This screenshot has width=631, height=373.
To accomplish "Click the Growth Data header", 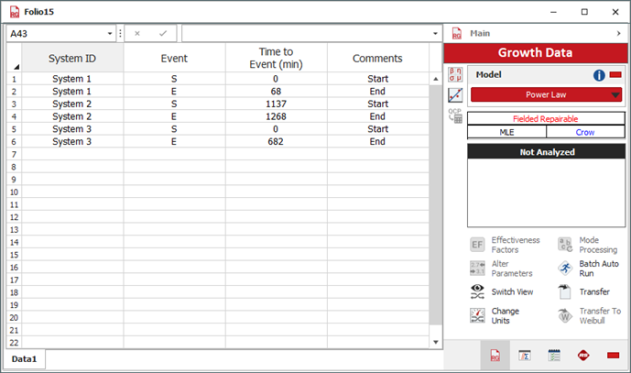I will [536, 53].
